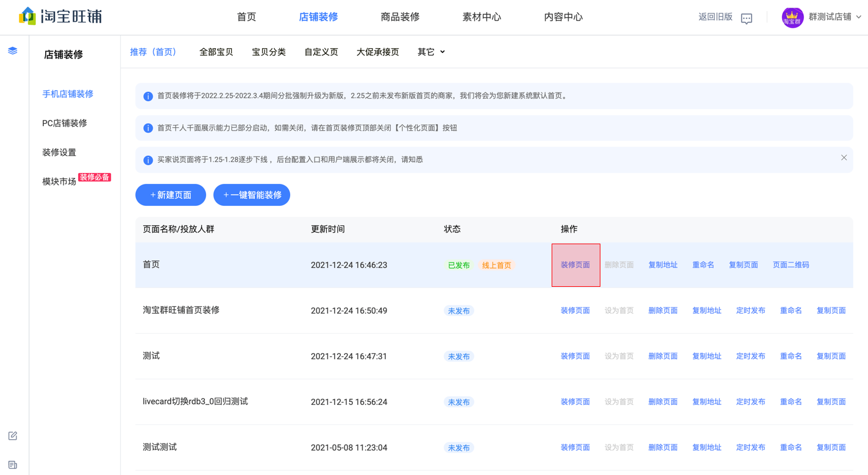Image resolution: width=868 pixels, height=475 pixels.
Task: Click the info icon beside 首页装修 upgrade notice
Action: pos(148,96)
